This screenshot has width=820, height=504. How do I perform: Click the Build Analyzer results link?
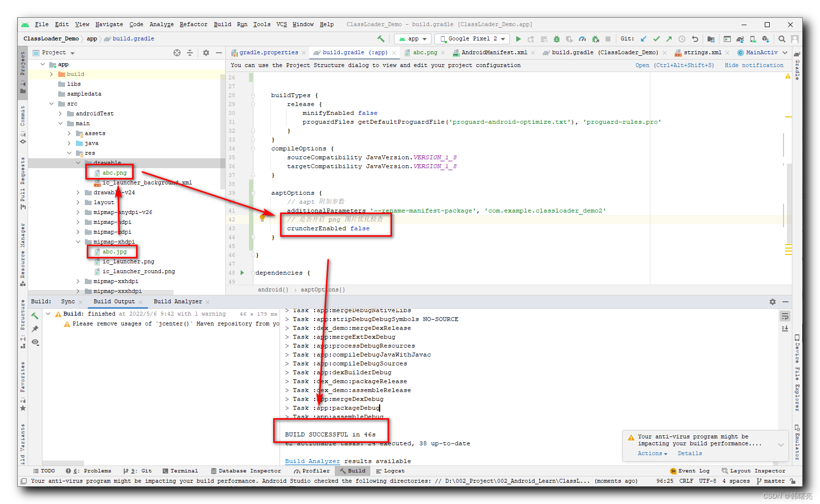click(x=313, y=461)
